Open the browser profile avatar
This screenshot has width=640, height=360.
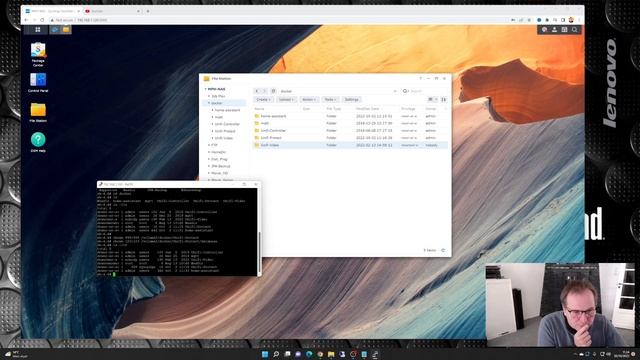tap(571, 20)
